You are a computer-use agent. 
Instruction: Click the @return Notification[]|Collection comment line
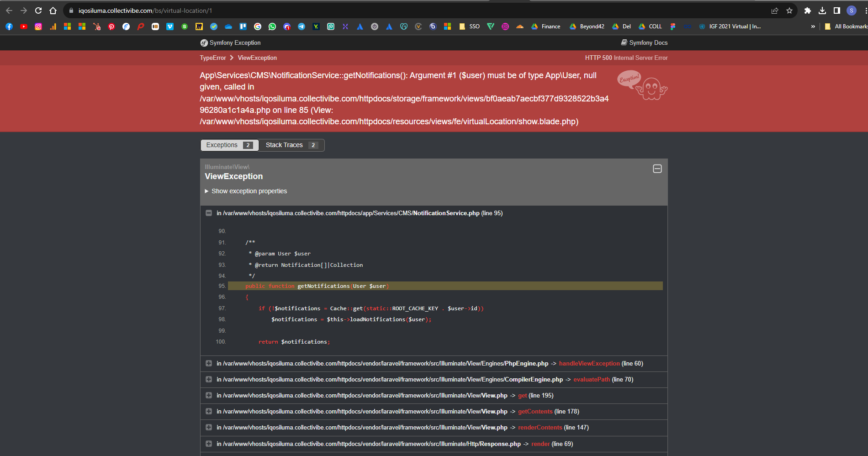pyautogui.click(x=306, y=265)
